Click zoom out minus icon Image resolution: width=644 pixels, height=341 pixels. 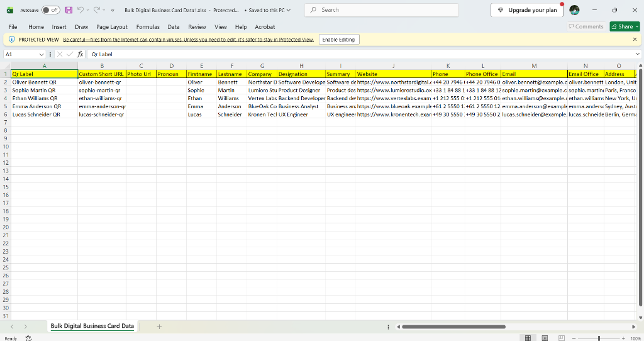tap(574, 338)
